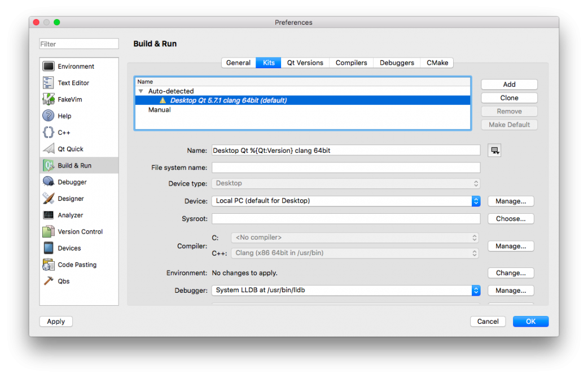Open the Environment settings category icon
Screen dimensions: 588x378
coord(49,67)
